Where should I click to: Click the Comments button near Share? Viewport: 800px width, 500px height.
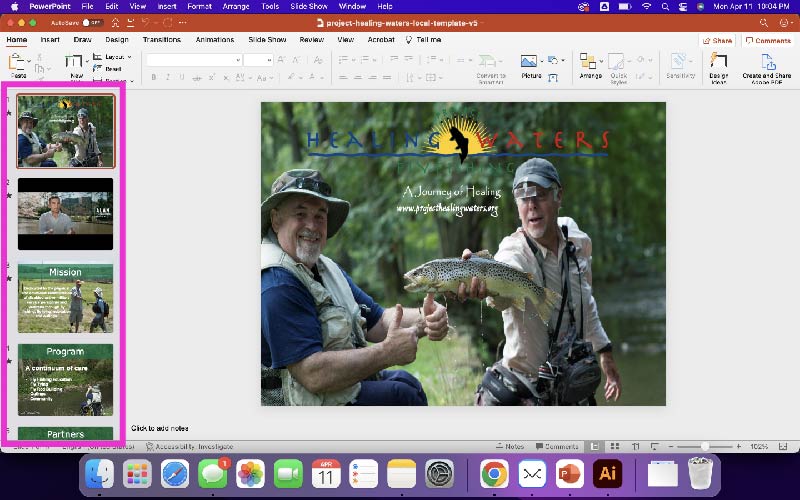click(768, 40)
